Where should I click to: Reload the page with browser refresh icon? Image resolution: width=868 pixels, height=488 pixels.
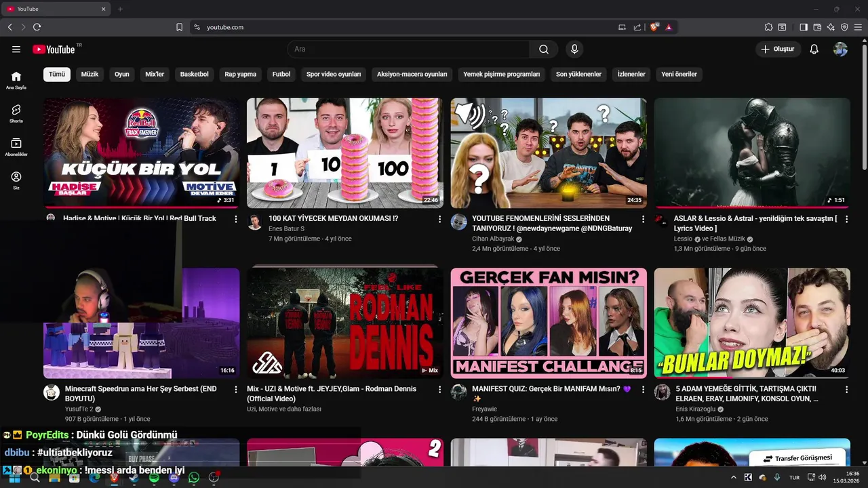point(37,27)
